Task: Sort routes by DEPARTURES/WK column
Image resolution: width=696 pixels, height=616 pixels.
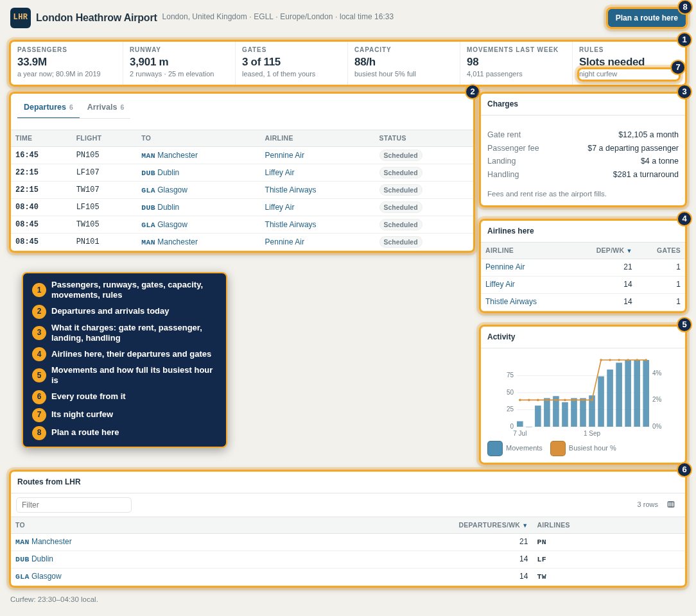Action: [492, 525]
